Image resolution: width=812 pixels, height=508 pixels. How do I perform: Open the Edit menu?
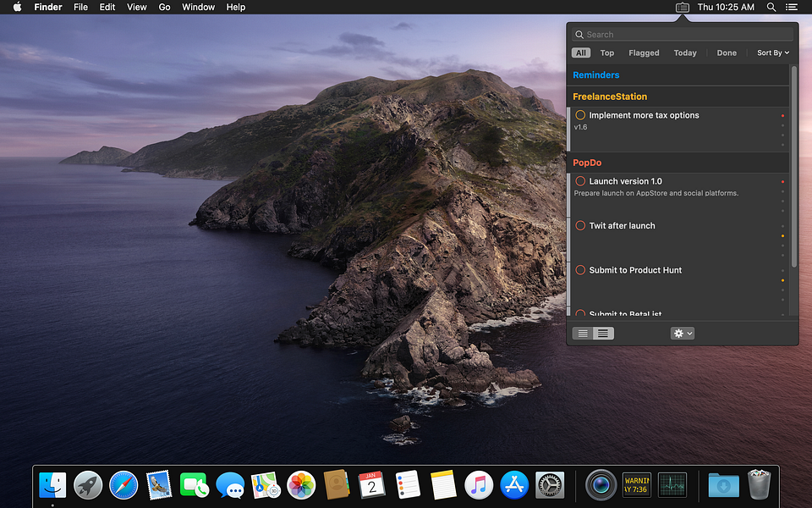pos(107,7)
